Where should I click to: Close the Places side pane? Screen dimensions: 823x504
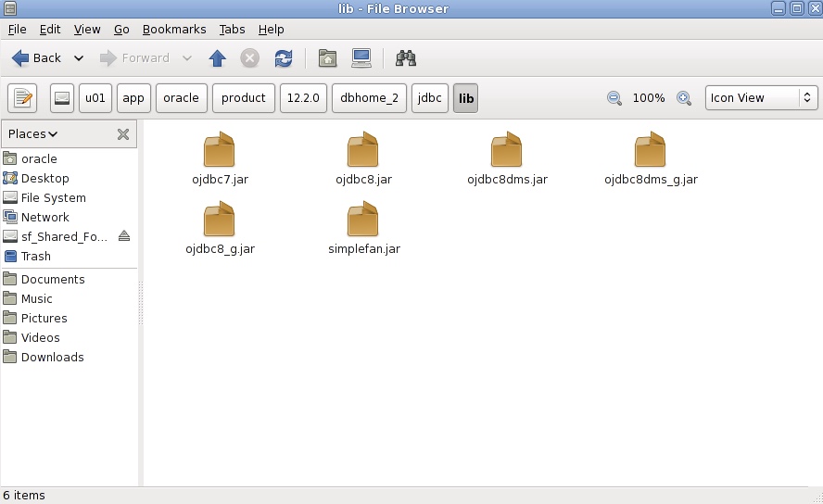pos(123,134)
